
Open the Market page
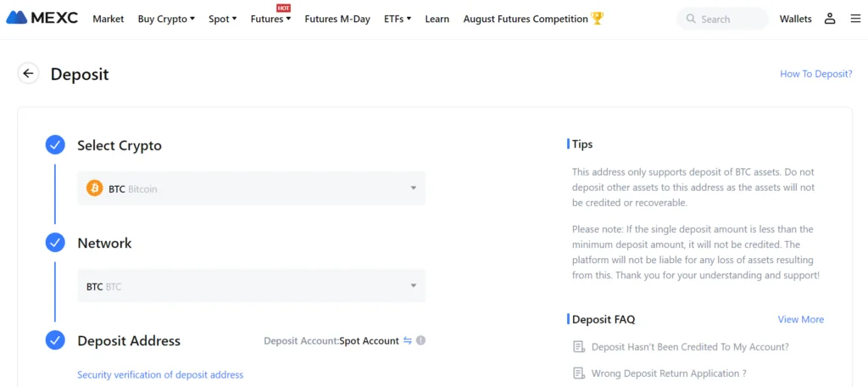click(108, 19)
